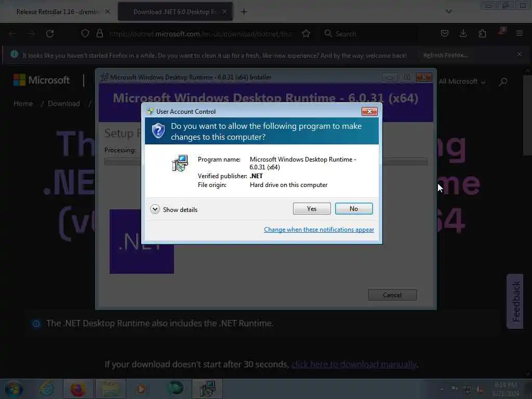532x399 pixels.
Task: Open Action Center flag tray icon
Action: coord(454,389)
